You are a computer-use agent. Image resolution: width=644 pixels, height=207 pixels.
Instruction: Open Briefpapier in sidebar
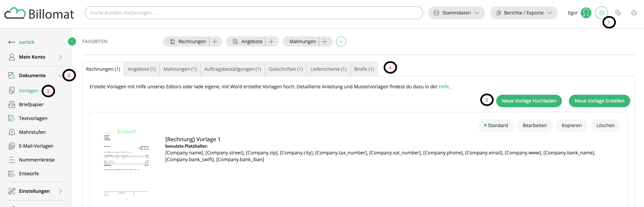[31, 105]
